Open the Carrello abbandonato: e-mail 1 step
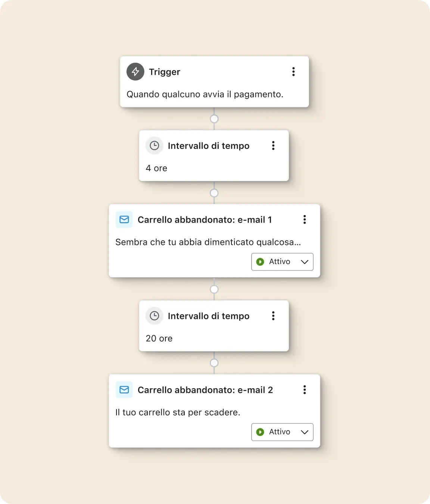Viewport: 430px width, 504px height. click(205, 220)
